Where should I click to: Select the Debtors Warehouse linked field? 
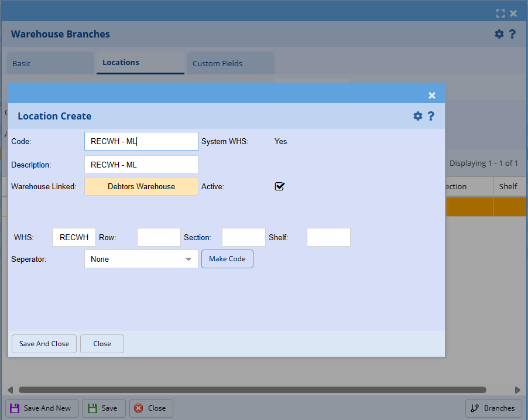(x=141, y=186)
